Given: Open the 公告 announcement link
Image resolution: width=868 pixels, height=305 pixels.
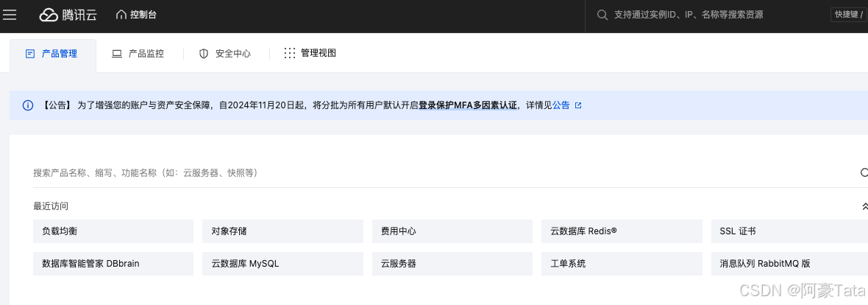Looking at the screenshot, I should pyautogui.click(x=561, y=105).
